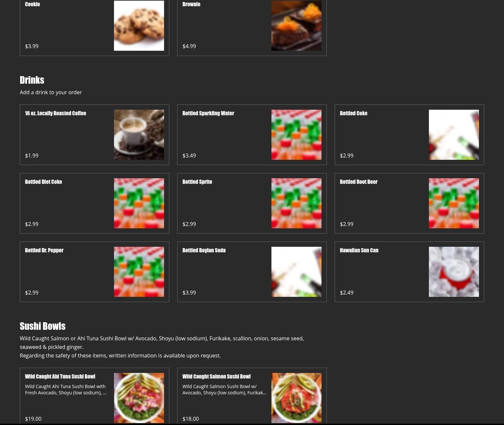Image resolution: width=504 pixels, height=425 pixels.
Task: Select the Bottled Boylan Soda photo
Action: tap(296, 272)
